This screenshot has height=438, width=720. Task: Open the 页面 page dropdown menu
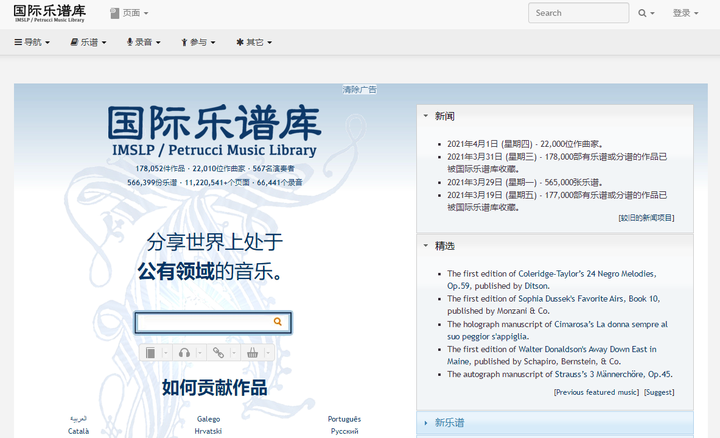129,13
